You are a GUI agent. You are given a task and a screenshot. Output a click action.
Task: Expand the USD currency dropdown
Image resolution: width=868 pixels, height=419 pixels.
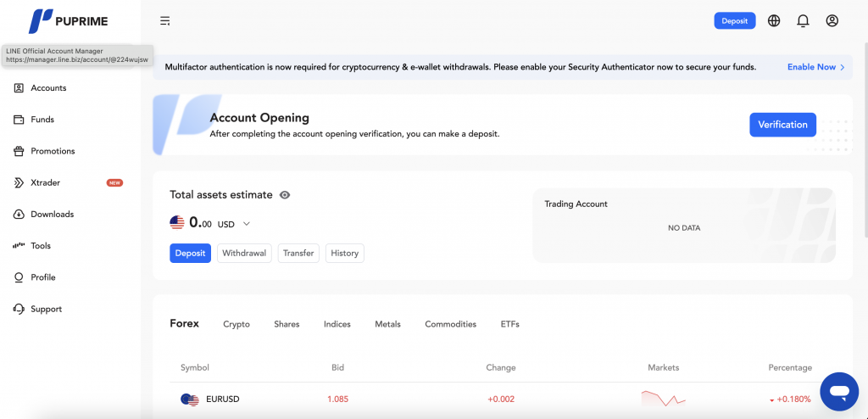tap(247, 224)
